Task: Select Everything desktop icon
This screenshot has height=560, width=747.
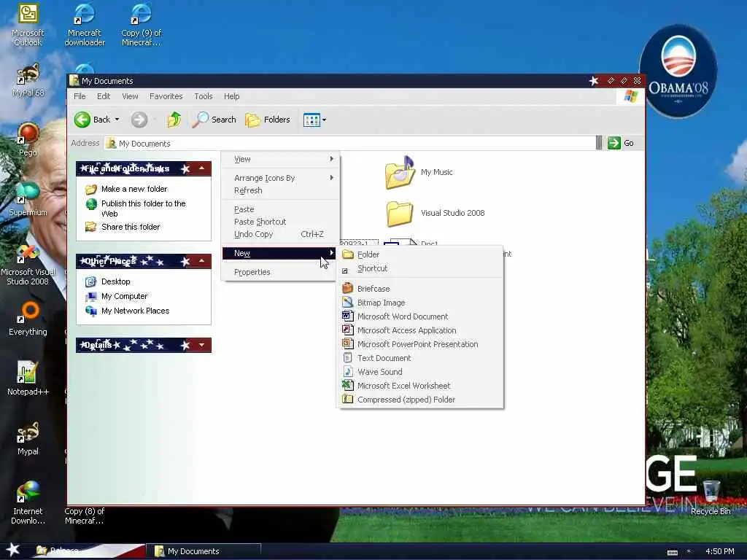Action: (x=28, y=319)
